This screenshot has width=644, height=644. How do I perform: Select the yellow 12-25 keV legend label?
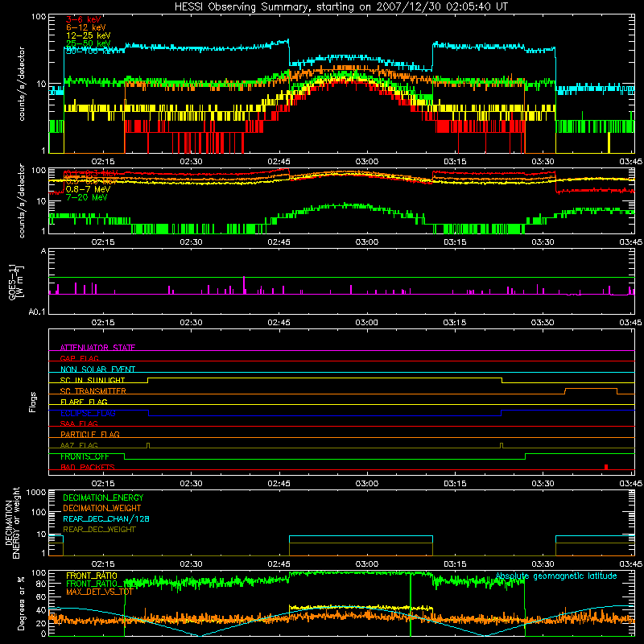pyautogui.click(x=89, y=35)
